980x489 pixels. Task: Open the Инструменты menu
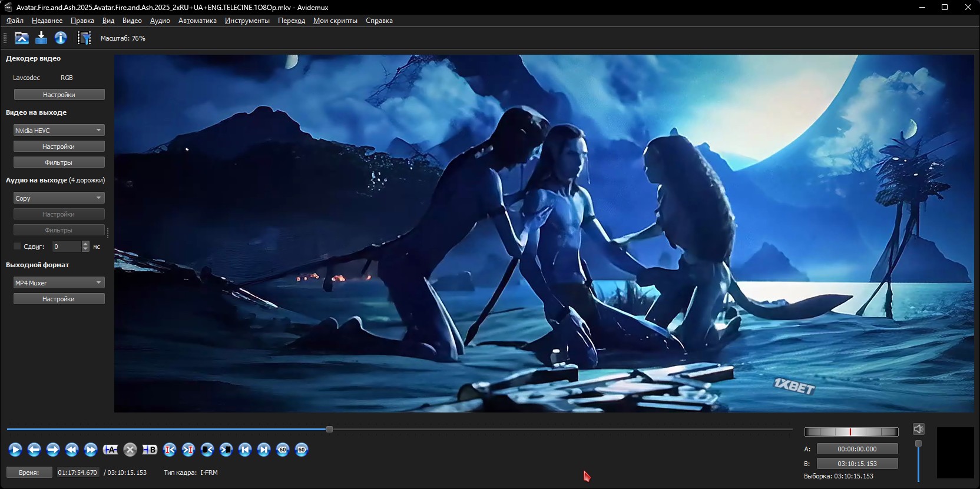tap(247, 21)
